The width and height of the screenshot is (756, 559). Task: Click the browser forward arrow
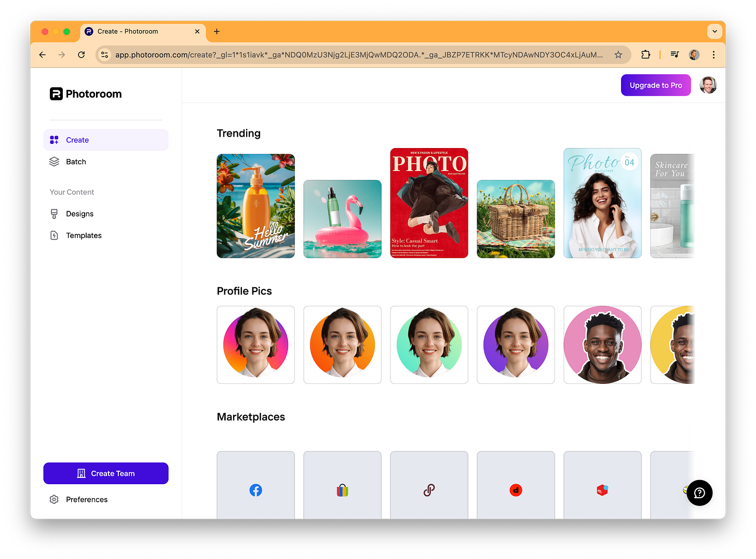click(62, 55)
